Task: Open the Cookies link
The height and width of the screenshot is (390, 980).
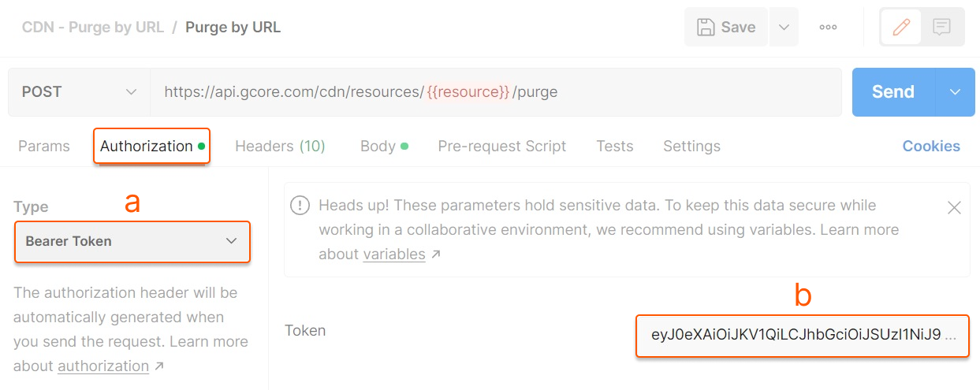Action: click(x=931, y=147)
